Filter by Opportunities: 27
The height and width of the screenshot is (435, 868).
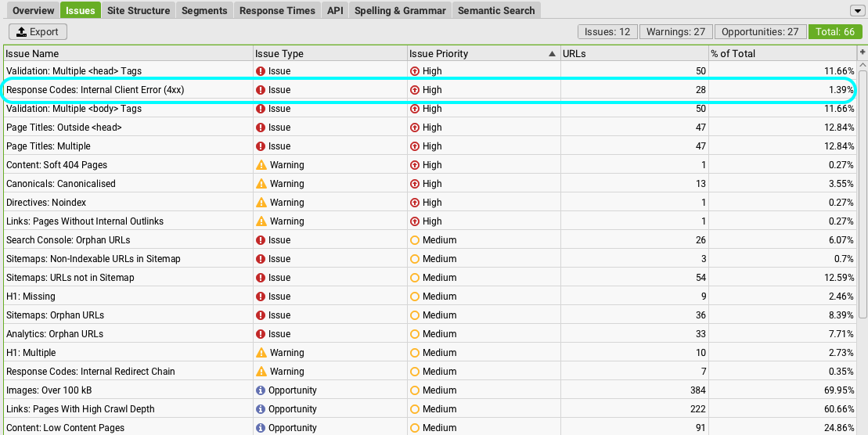click(x=760, y=32)
